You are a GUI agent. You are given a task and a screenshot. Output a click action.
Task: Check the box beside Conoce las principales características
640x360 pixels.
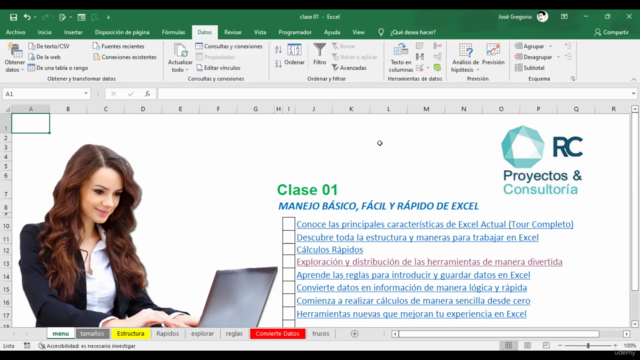click(289, 224)
